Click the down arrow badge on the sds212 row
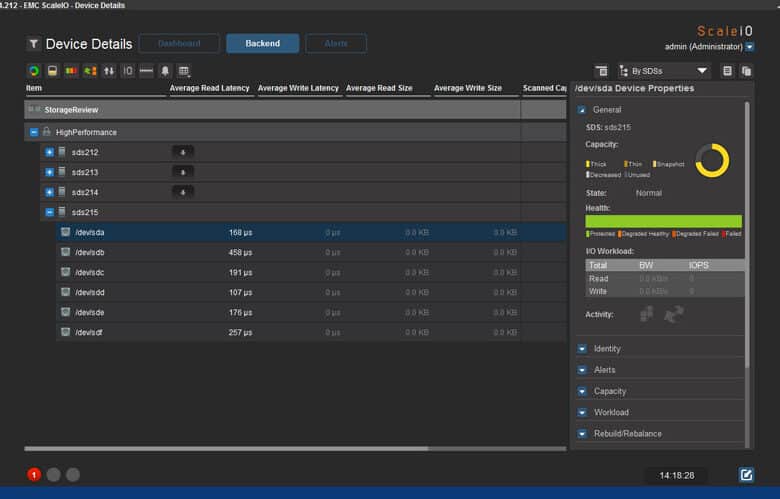 click(183, 152)
